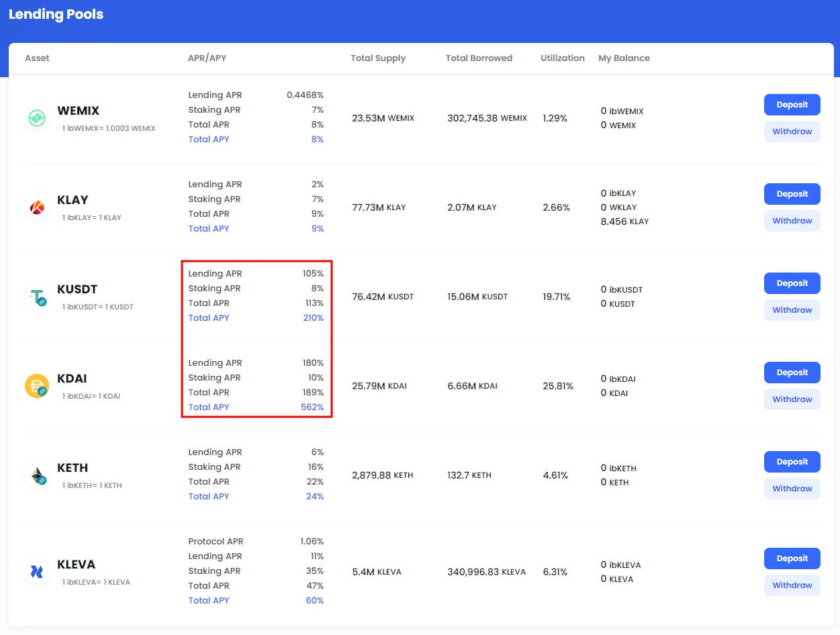Click the 2,879.88 KETH total supply
840x635 pixels.
tap(383, 475)
